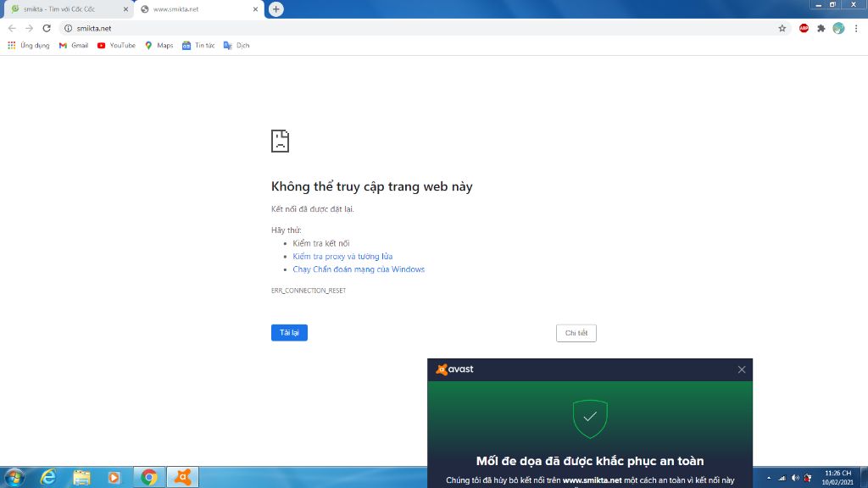Open the Ứng dụng apps bookmark
This screenshot has height=488, width=868.
tap(28, 46)
